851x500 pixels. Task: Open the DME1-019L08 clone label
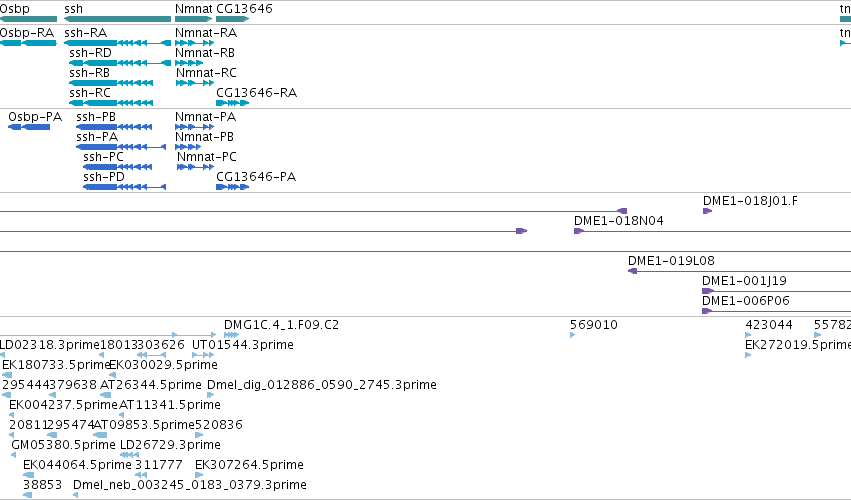pos(671,261)
